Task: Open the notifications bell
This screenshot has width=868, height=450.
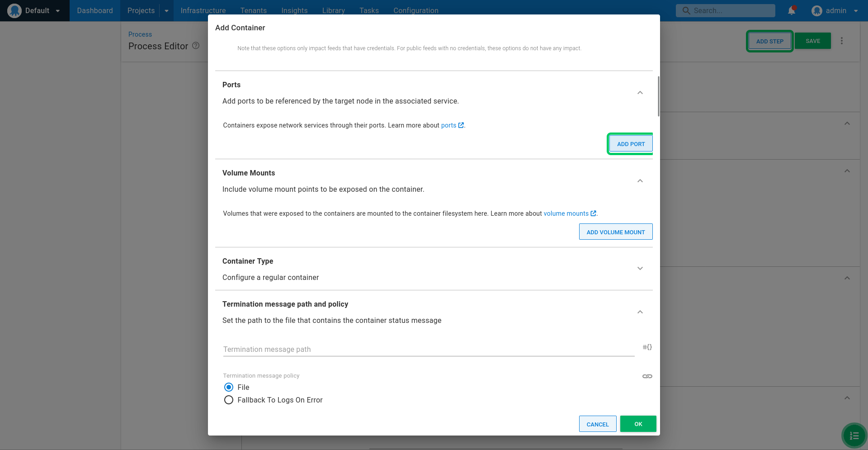Action: [792, 10]
